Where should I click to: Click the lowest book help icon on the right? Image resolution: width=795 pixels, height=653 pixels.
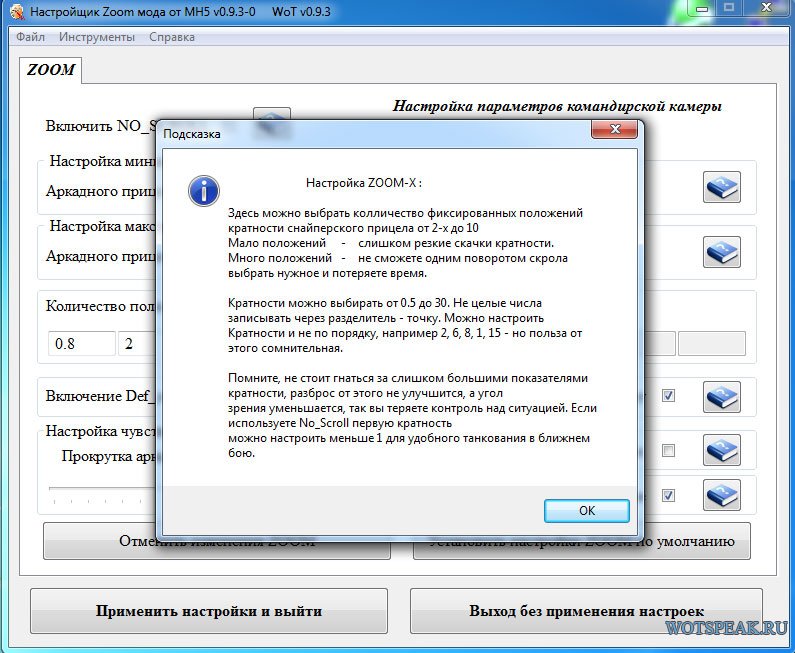pos(721,495)
